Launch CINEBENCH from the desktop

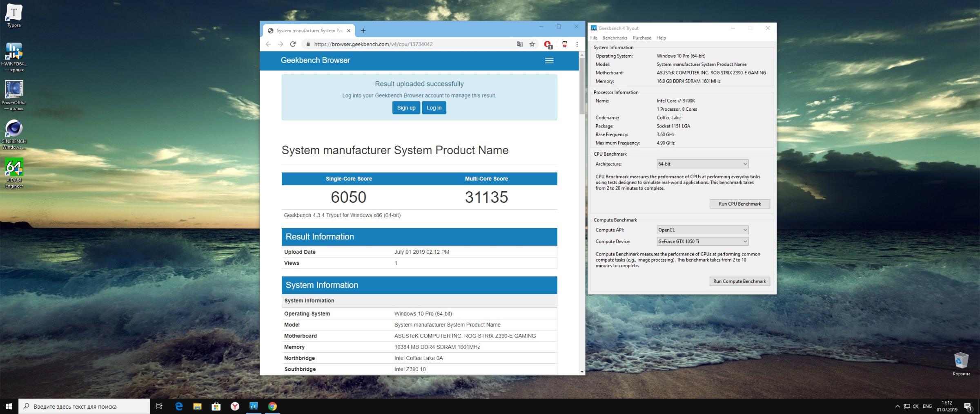click(14, 130)
